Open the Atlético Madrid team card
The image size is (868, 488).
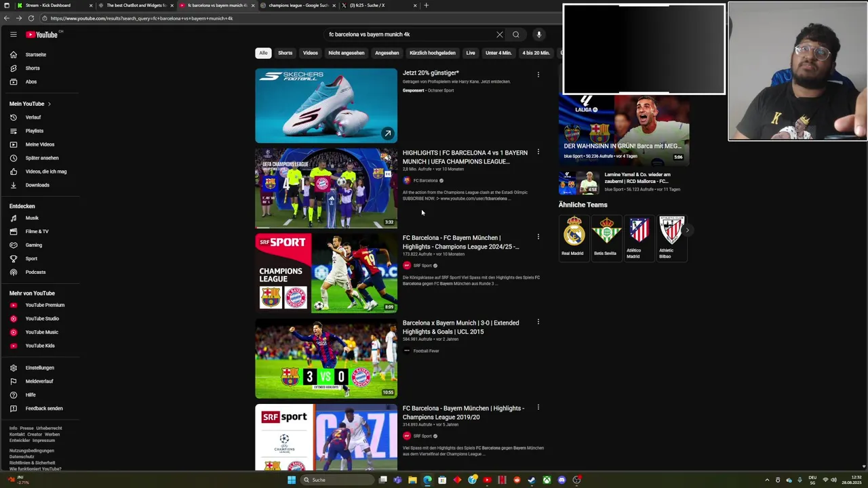click(x=638, y=238)
